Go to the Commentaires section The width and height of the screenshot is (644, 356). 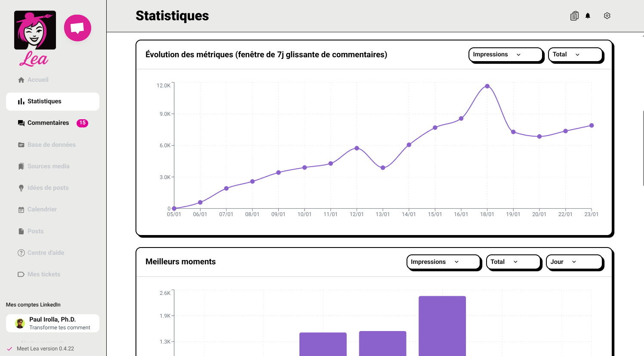48,123
